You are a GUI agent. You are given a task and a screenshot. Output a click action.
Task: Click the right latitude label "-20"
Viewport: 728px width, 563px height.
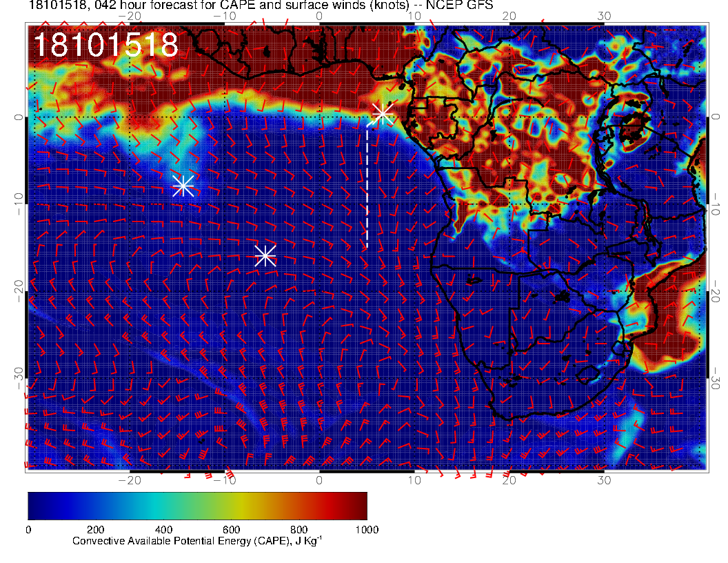pos(716,290)
